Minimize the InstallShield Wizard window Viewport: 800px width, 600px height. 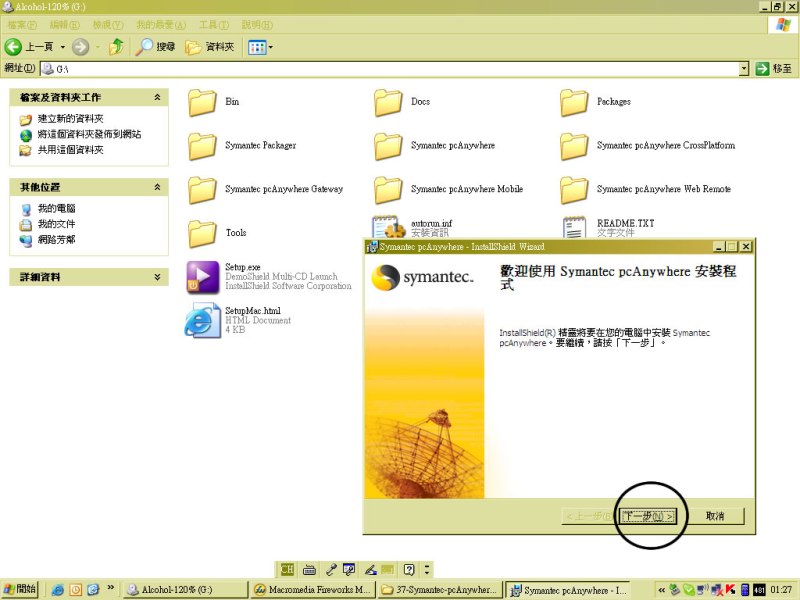point(719,247)
